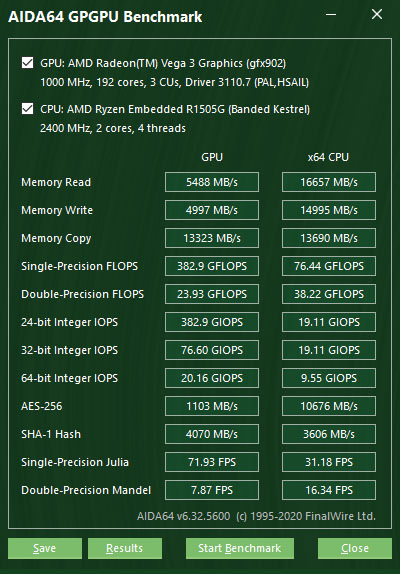This screenshot has height=574, width=400.
Task: Open the Results button
Action: [125, 548]
